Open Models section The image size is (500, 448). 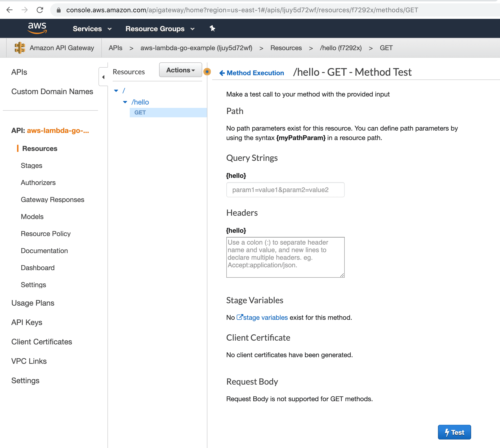32,216
